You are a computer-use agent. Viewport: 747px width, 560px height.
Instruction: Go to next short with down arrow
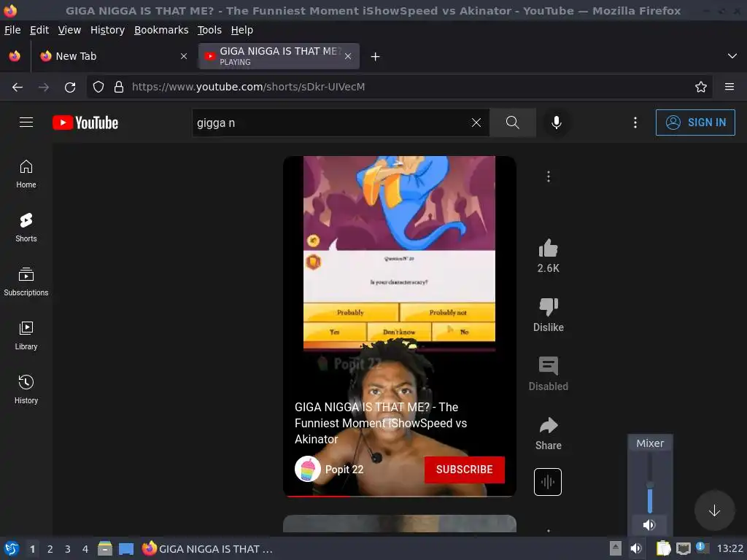(714, 510)
